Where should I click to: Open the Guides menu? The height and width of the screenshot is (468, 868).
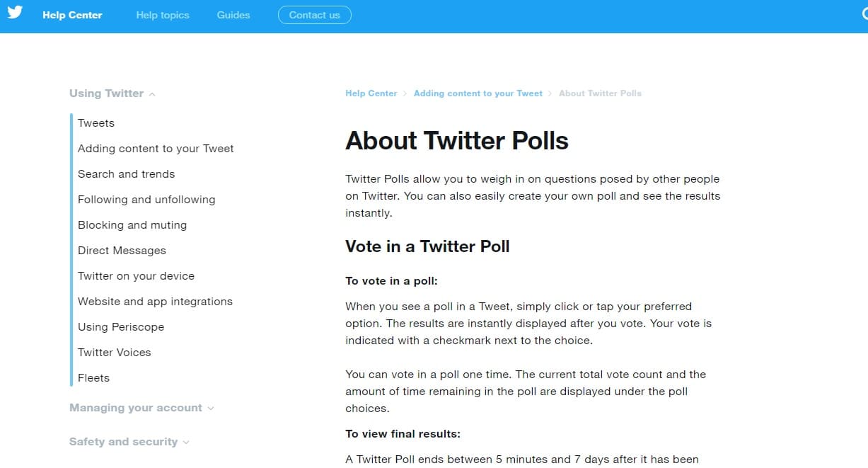coord(233,15)
